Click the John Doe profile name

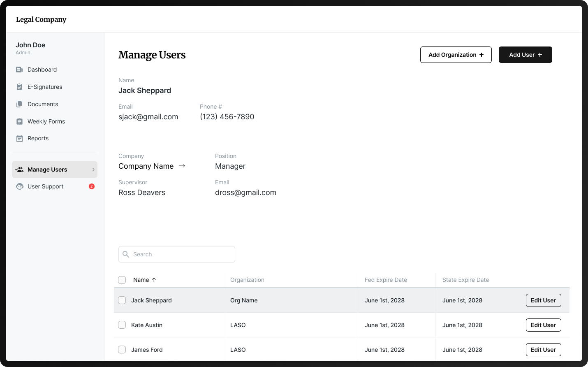coord(30,45)
